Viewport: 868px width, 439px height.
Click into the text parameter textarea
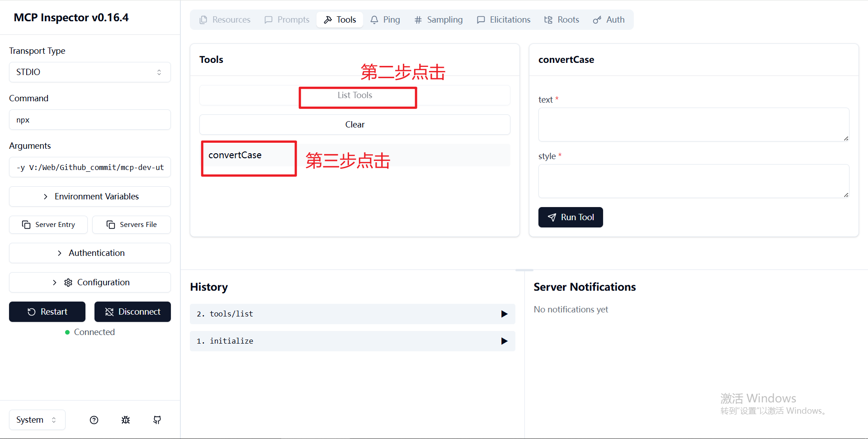(693, 124)
